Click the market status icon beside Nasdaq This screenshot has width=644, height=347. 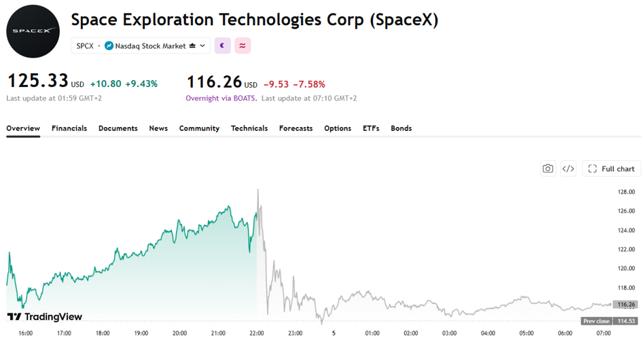point(192,45)
